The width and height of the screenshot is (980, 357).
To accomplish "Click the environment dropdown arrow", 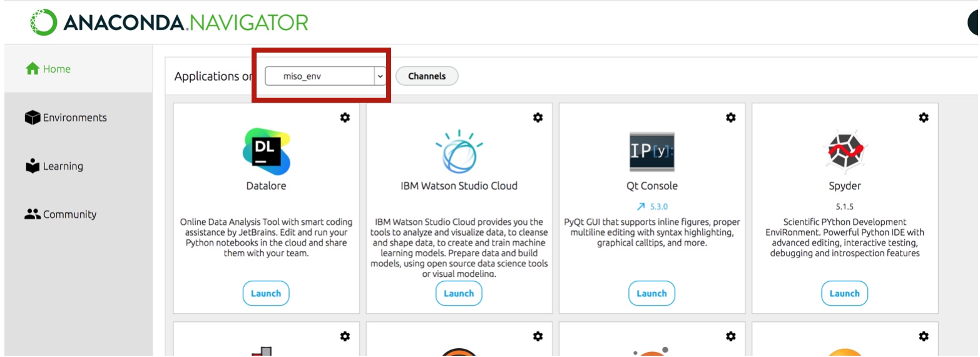I will click(379, 76).
